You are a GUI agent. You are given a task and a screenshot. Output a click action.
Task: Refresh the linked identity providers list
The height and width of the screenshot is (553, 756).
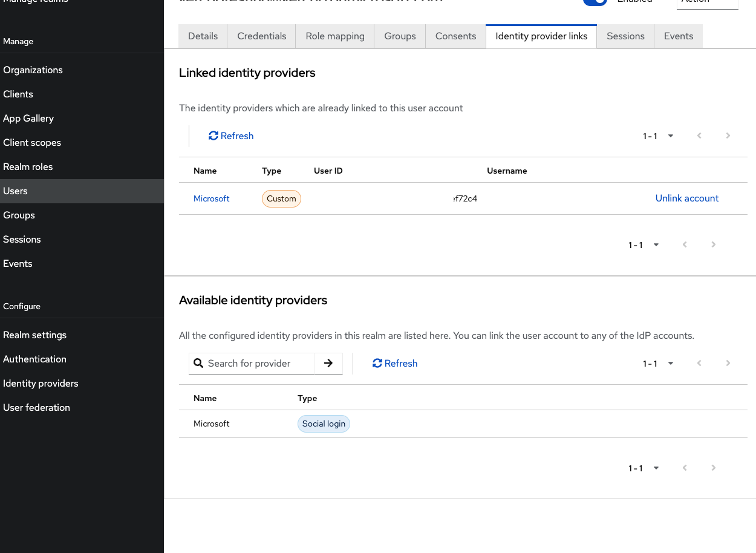click(231, 136)
